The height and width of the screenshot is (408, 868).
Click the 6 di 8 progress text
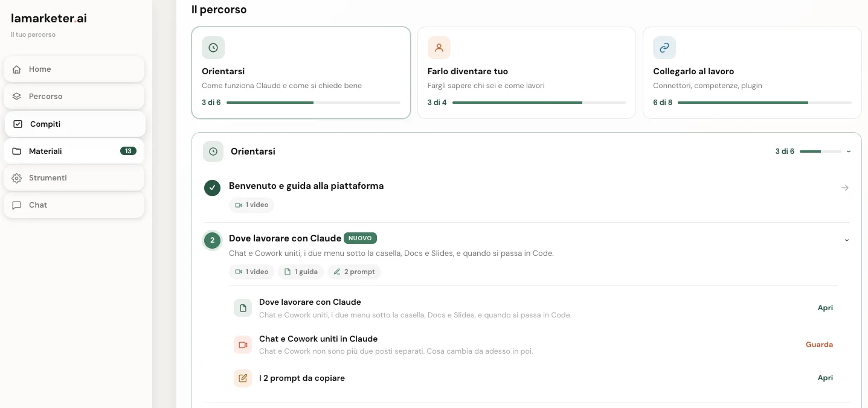pos(663,103)
